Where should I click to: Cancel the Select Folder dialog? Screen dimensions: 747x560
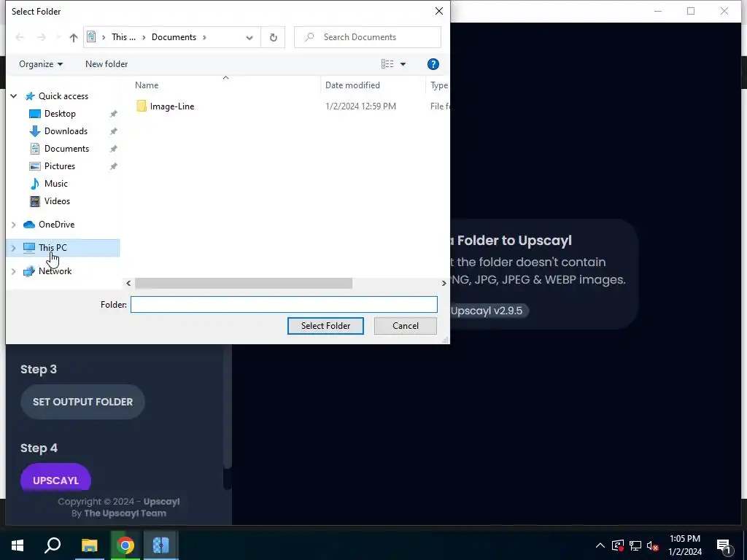[406, 326]
